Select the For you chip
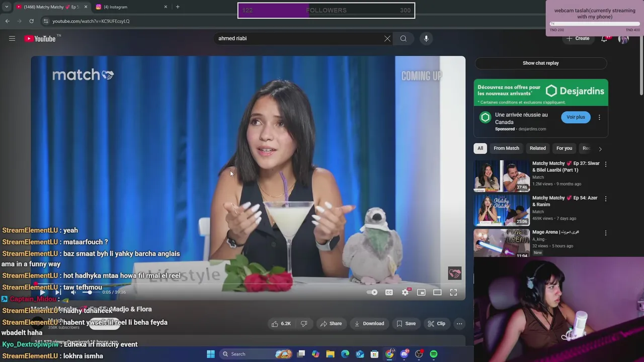 click(564, 148)
